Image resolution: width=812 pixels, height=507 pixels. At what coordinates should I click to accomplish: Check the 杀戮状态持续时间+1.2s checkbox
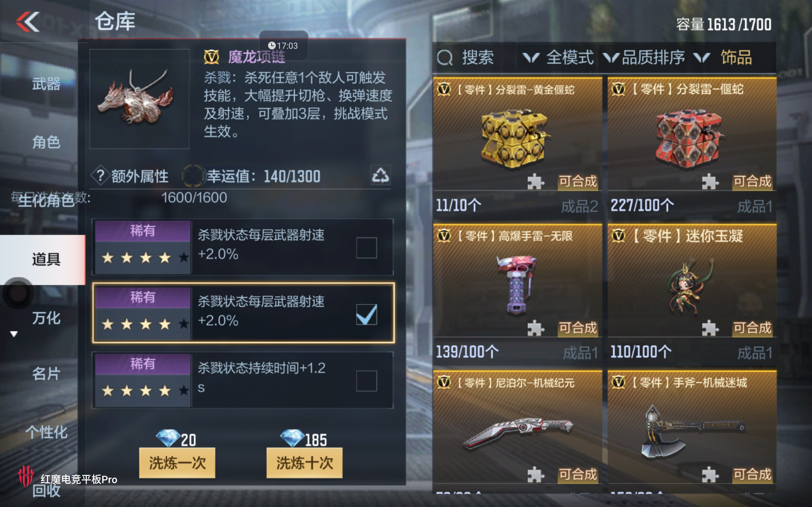(x=367, y=381)
